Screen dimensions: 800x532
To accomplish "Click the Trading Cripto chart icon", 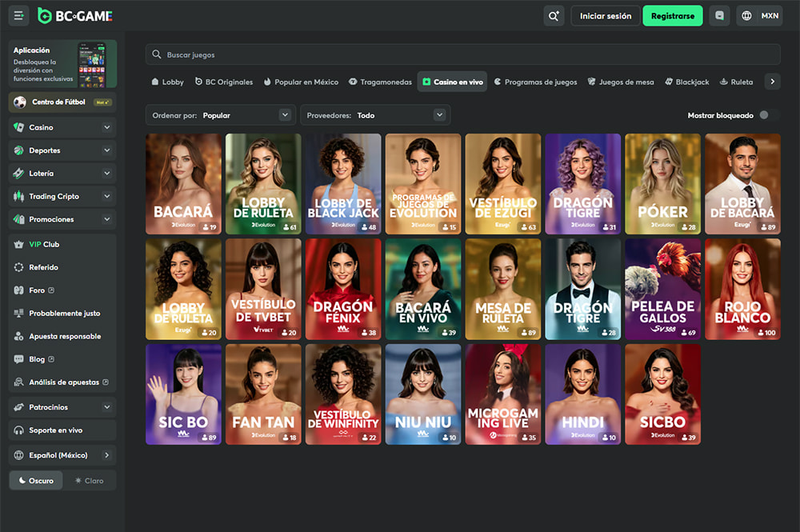I will click(19, 196).
